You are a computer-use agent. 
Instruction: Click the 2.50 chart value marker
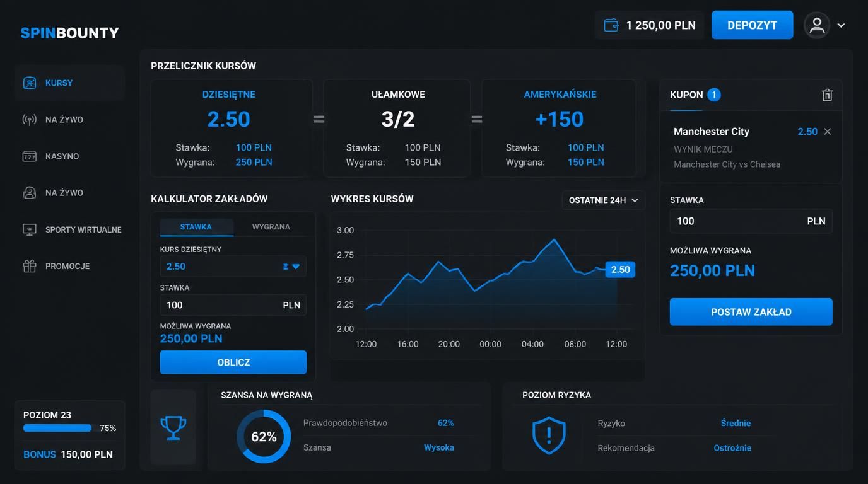coord(620,270)
